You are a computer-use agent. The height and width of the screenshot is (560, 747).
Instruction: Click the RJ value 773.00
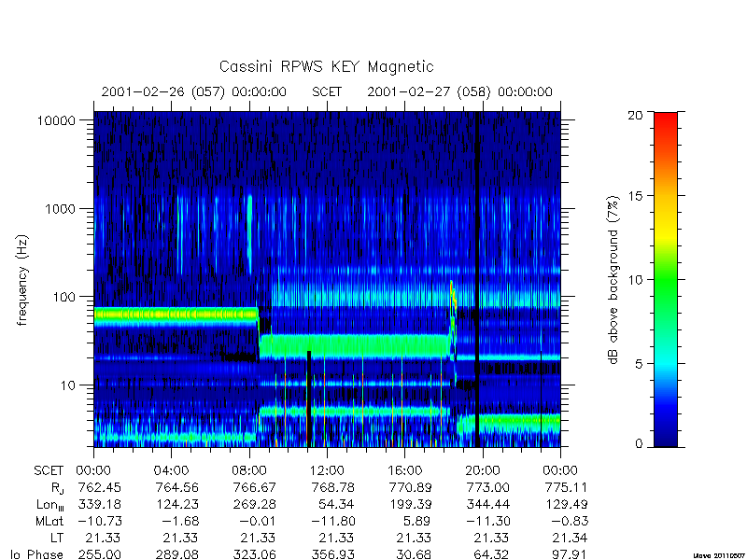coord(488,488)
